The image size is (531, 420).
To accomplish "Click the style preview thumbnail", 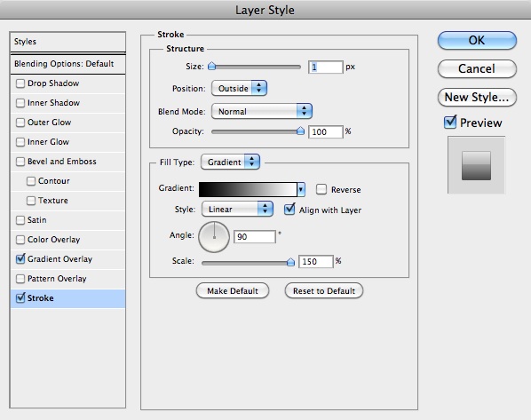I will (x=476, y=165).
